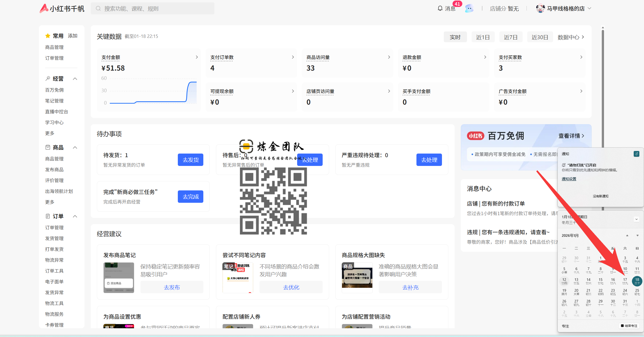Image resolution: width=644 pixels, height=337 pixels.
Task: Open 商品访问量 details via its arrow icon
Action: [389, 57]
